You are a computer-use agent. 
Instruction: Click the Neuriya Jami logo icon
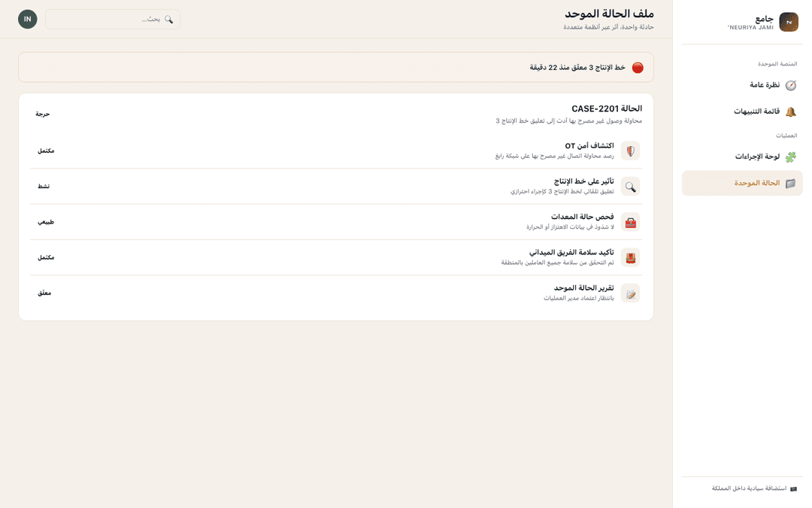(x=789, y=23)
